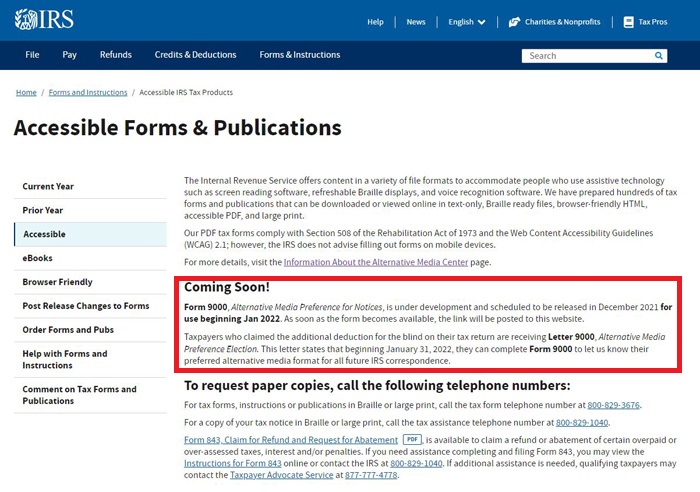Select Current Year in sidebar
The height and width of the screenshot is (492, 700).
tap(90, 186)
